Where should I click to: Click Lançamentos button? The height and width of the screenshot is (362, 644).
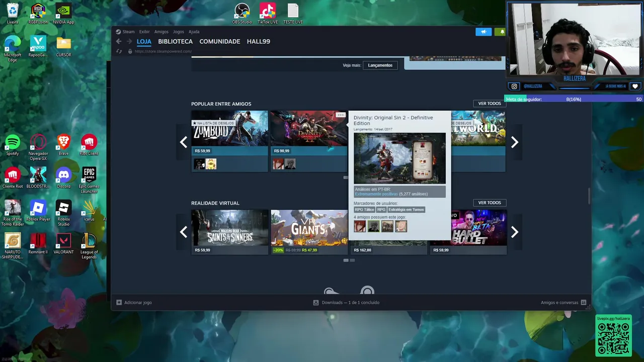(380, 65)
